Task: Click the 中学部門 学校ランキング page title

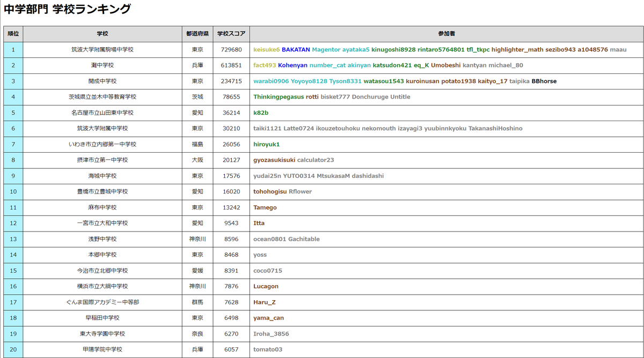Action: pos(67,9)
